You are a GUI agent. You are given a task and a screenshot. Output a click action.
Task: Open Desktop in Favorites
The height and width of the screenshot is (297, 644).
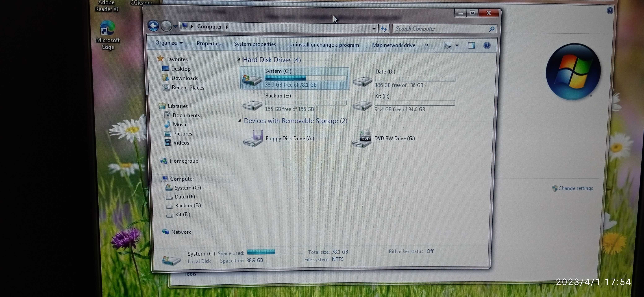click(x=176, y=68)
